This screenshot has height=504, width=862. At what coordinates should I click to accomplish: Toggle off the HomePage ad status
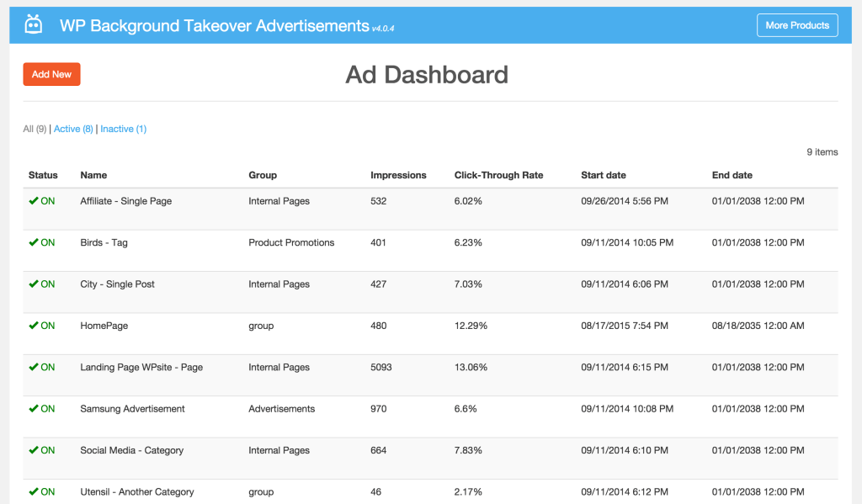[x=42, y=325]
